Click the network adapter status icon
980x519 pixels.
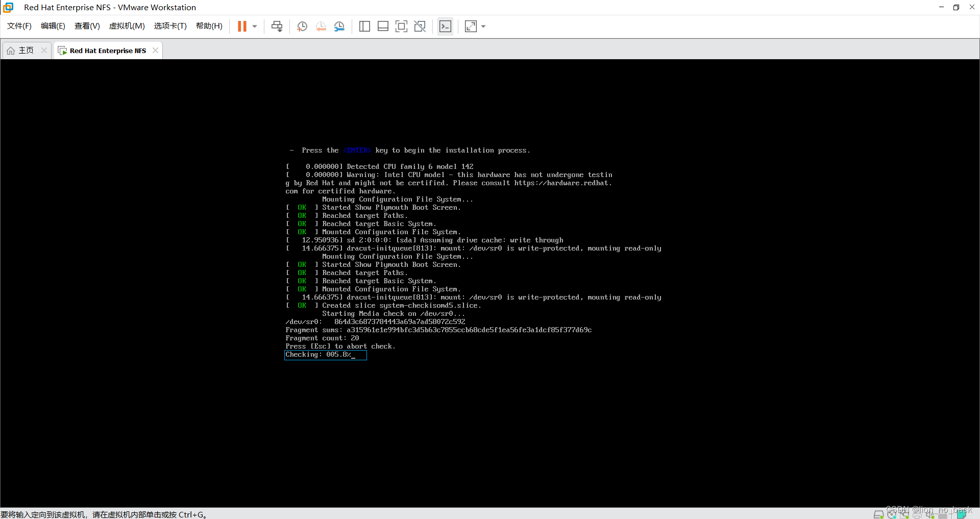click(x=904, y=514)
